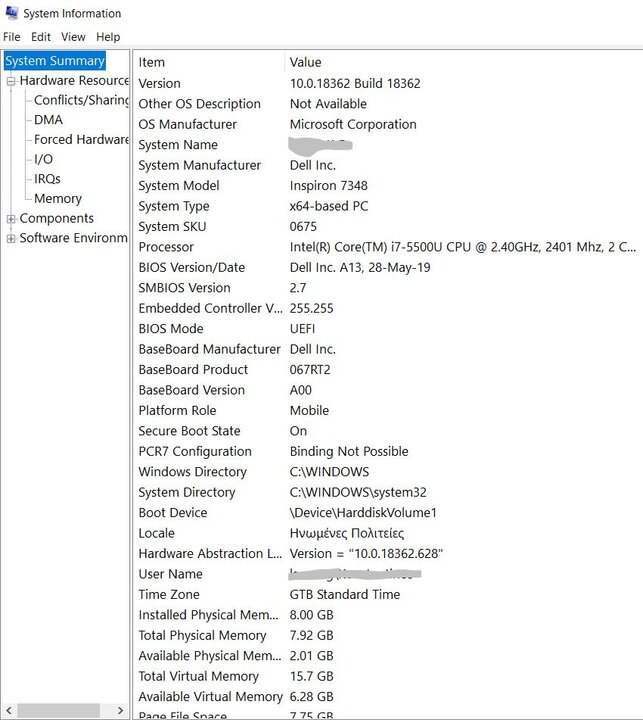This screenshot has width=643, height=720.
Task: Select the IRQs tree item
Action: click(47, 179)
